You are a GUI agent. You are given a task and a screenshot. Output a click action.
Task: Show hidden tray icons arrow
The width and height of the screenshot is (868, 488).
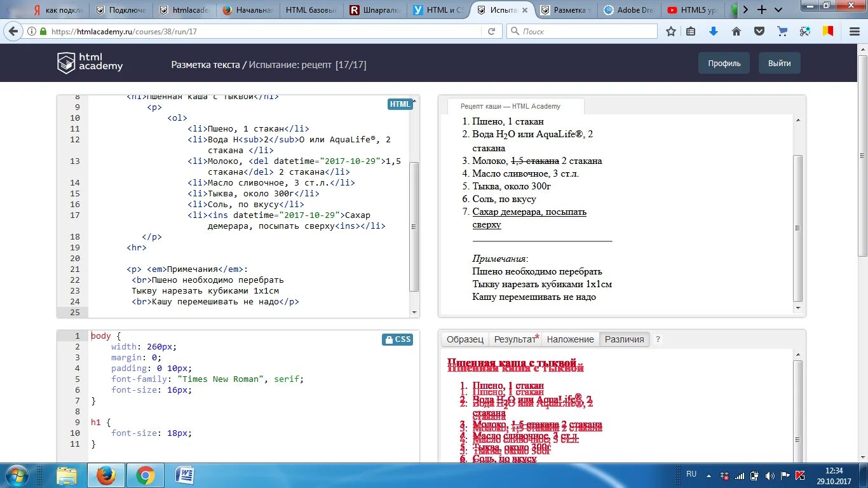click(709, 475)
